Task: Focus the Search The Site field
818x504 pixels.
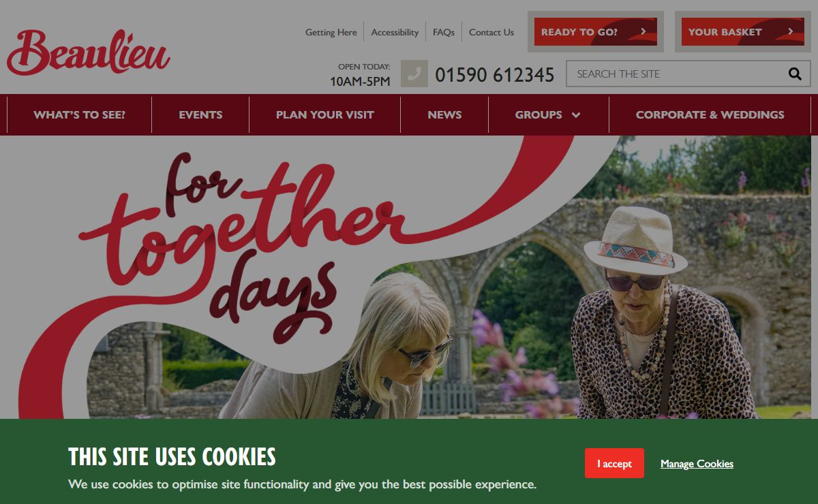Action: click(675, 74)
